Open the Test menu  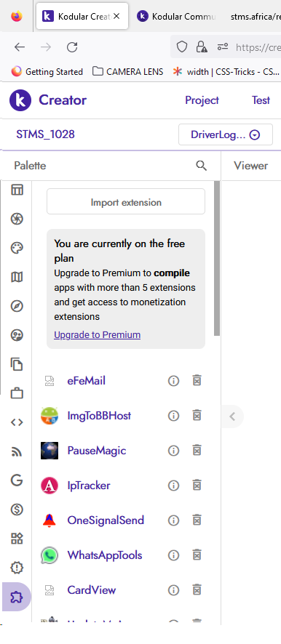coord(261,100)
